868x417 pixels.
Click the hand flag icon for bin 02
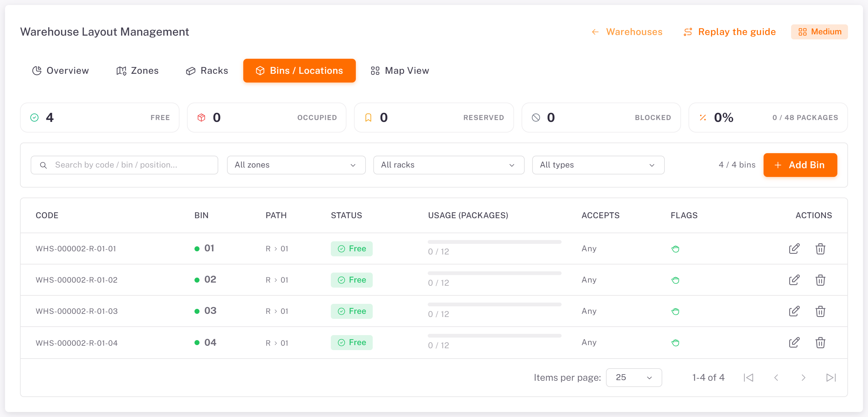point(675,280)
